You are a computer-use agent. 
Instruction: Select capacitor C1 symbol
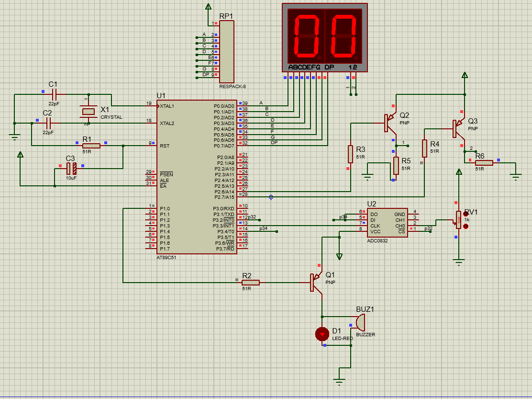[54, 94]
